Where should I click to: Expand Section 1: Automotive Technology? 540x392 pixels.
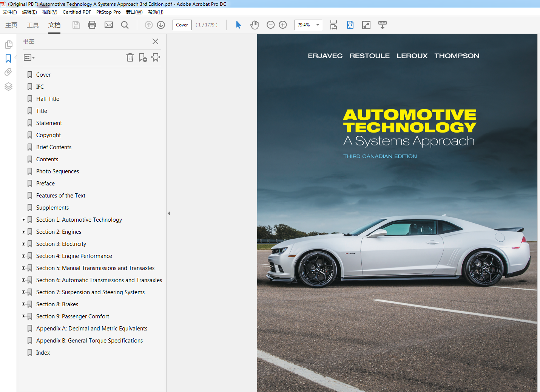pyautogui.click(x=23, y=219)
